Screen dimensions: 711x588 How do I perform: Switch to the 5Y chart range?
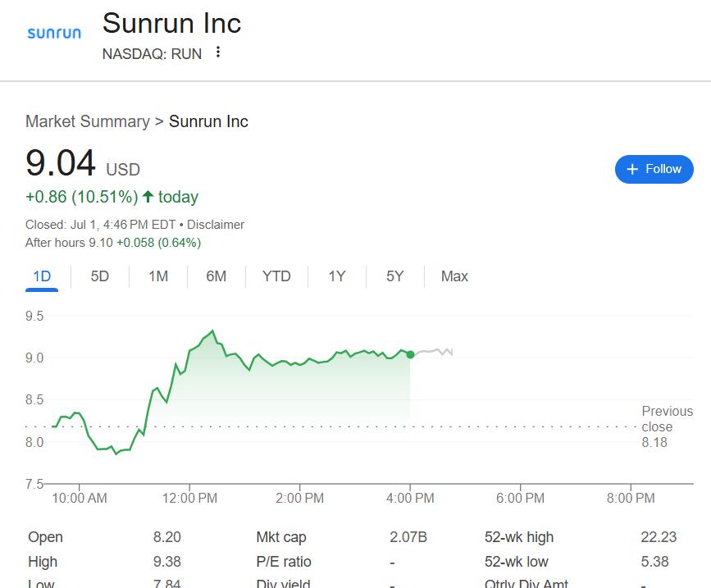point(395,276)
